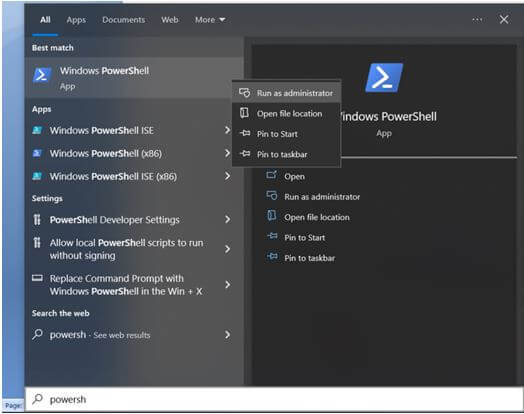Open the More filter dropdown

pos(210,20)
